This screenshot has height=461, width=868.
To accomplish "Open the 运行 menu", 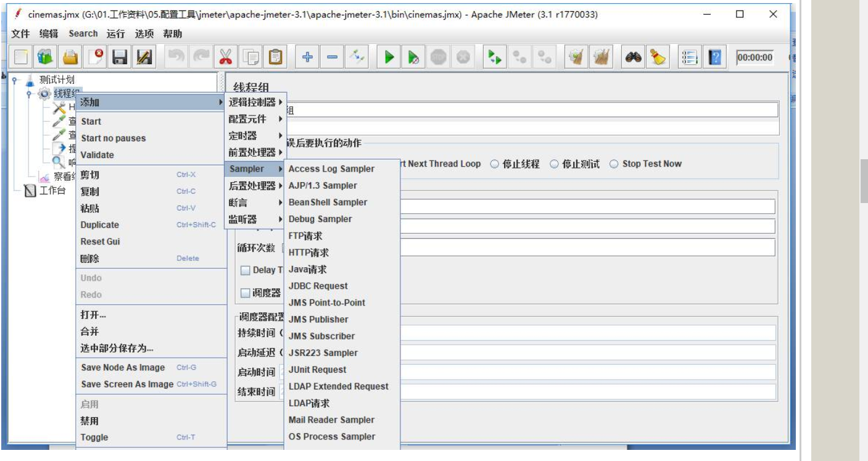I will (x=115, y=34).
